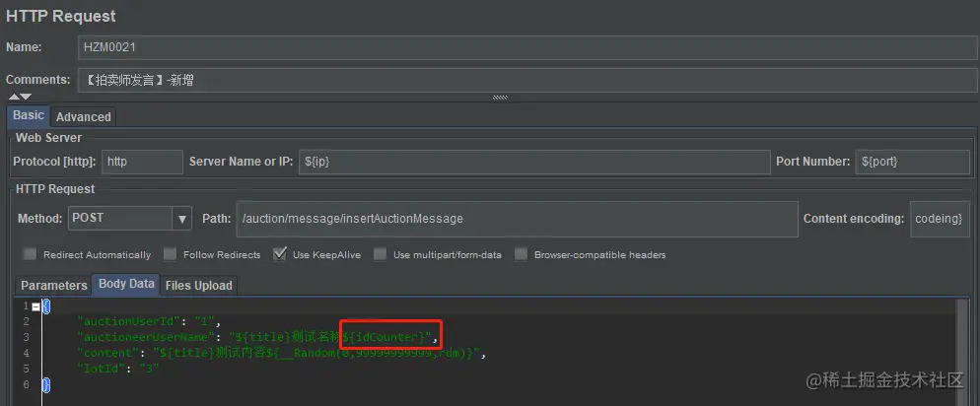The height and width of the screenshot is (406, 980).
Task: Uncheck the Use KeepAlive checkbox
Action: tap(280, 253)
